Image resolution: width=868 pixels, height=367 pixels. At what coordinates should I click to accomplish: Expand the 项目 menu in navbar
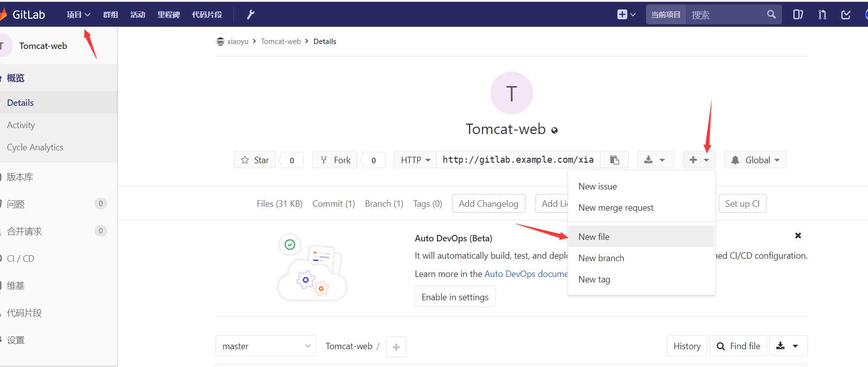[78, 15]
